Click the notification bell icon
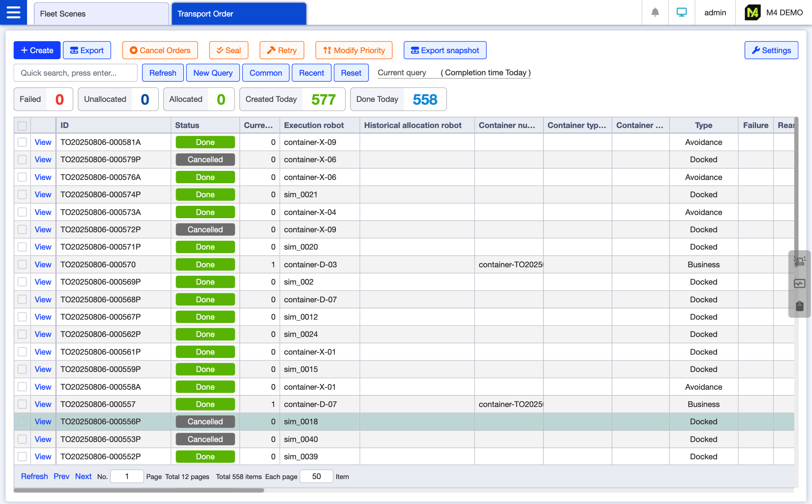Image resolution: width=812 pixels, height=504 pixels. coord(655,12)
